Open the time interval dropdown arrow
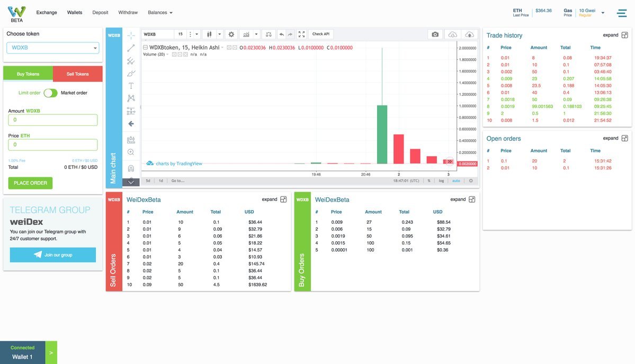This screenshot has height=364, width=635. tap(197, 34)
